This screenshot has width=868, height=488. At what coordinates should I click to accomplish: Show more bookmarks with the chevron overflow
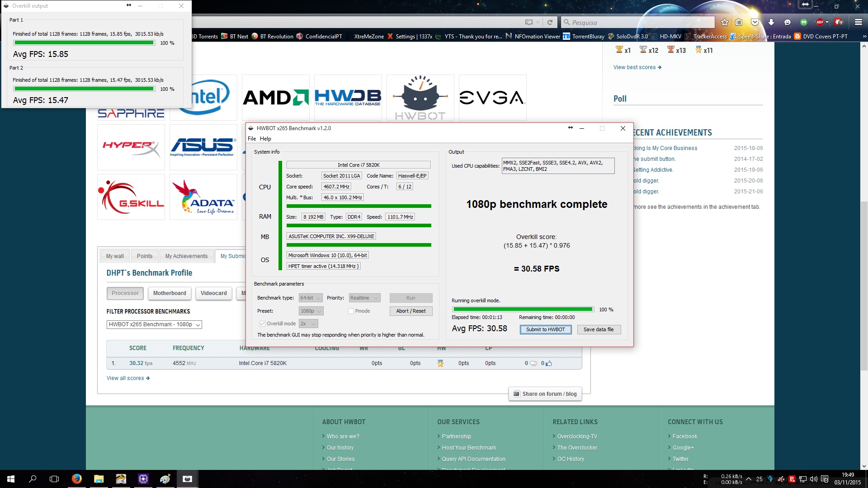click(864, 37)
